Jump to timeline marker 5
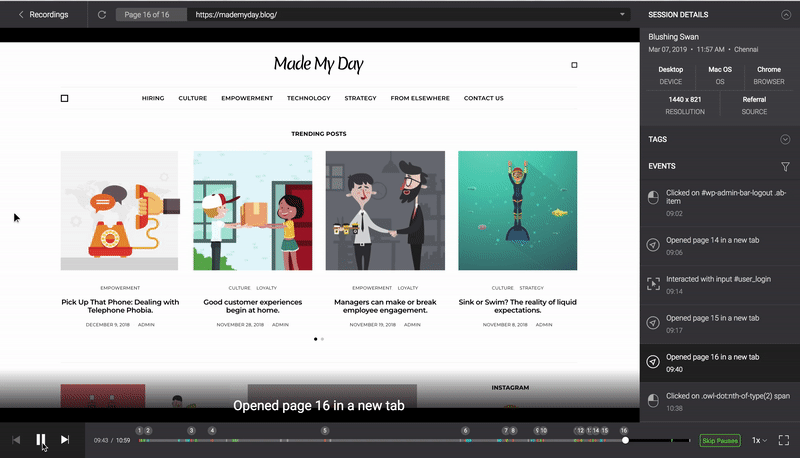This screenshot has height=458, width=800. [324, 430]
